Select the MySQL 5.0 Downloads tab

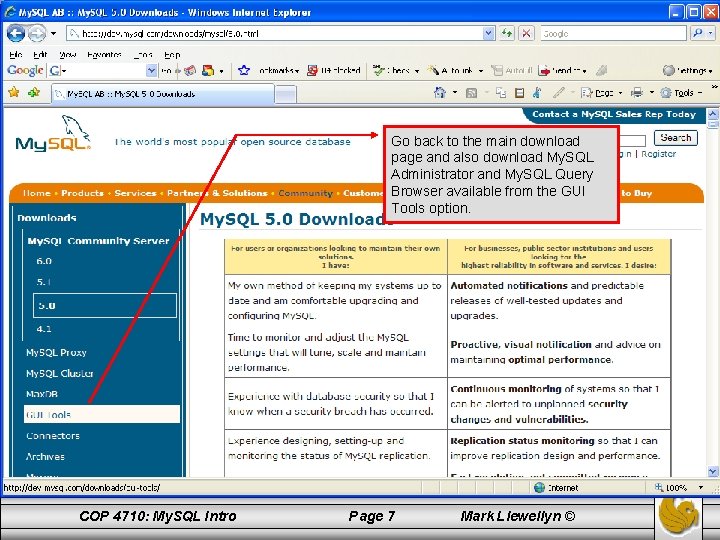(x=163, y=94)
